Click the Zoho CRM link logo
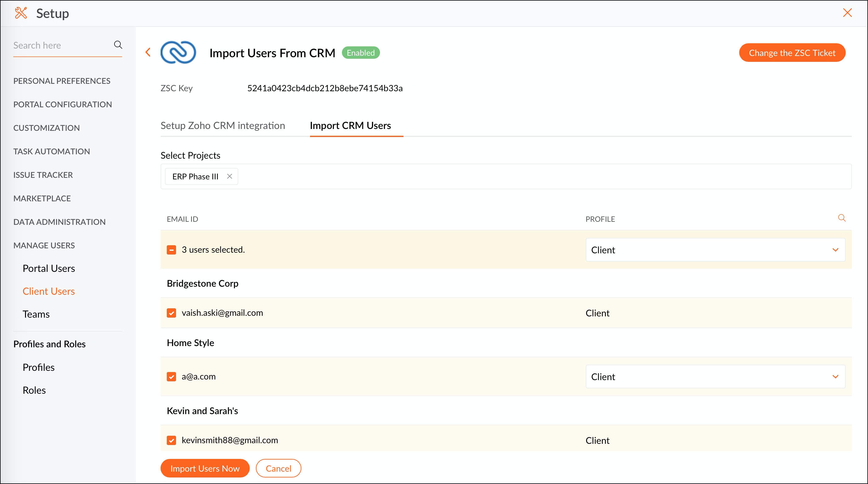 point(178,53)
